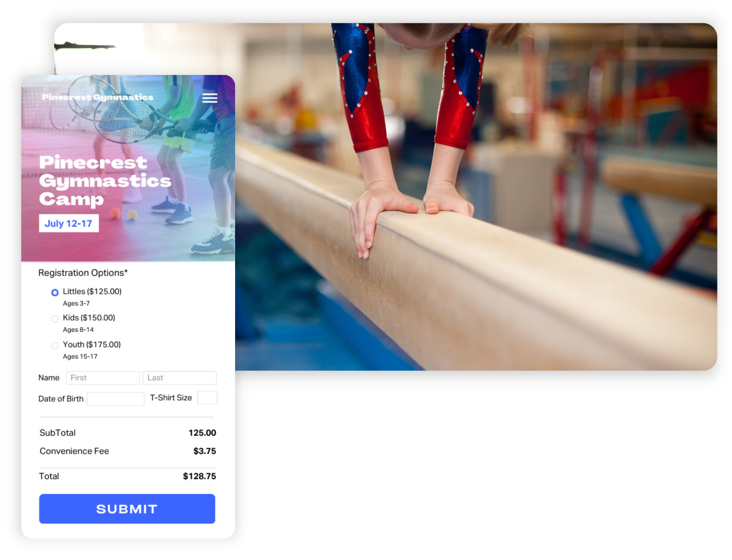Select the Youth ($175.00) radio option
The width and height of the screenshot is (732, 560).
(x=55, y=345)
